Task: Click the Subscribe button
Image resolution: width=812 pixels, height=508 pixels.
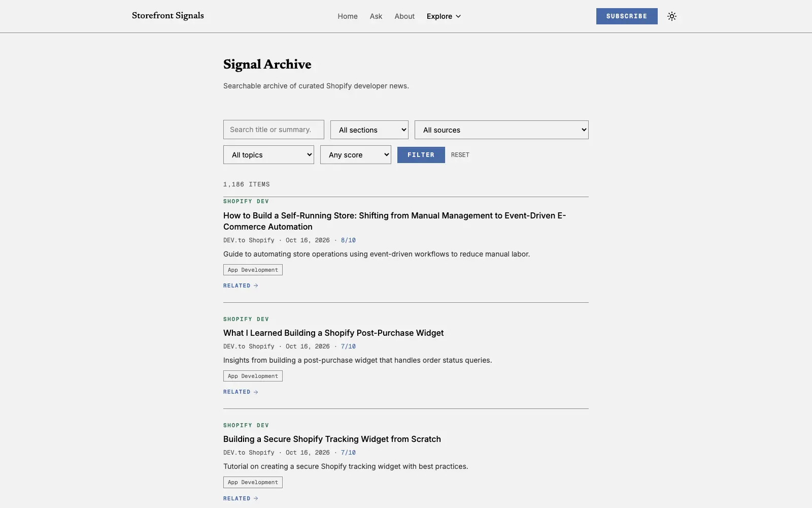Action: 627,16
